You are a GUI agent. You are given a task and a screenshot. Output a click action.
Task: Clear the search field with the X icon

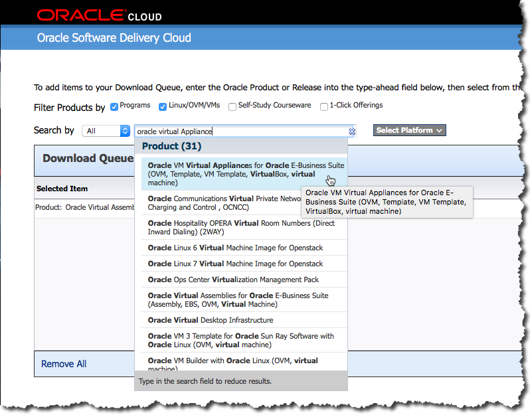click(352, 131)
